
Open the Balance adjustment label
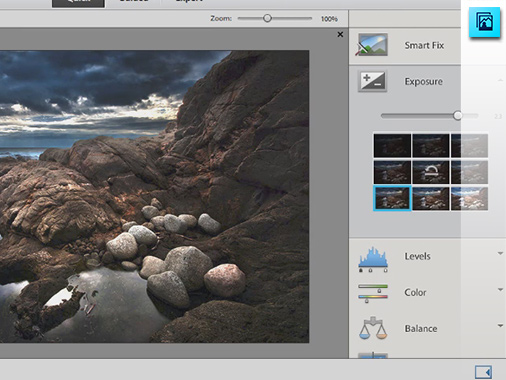point(421,329)
